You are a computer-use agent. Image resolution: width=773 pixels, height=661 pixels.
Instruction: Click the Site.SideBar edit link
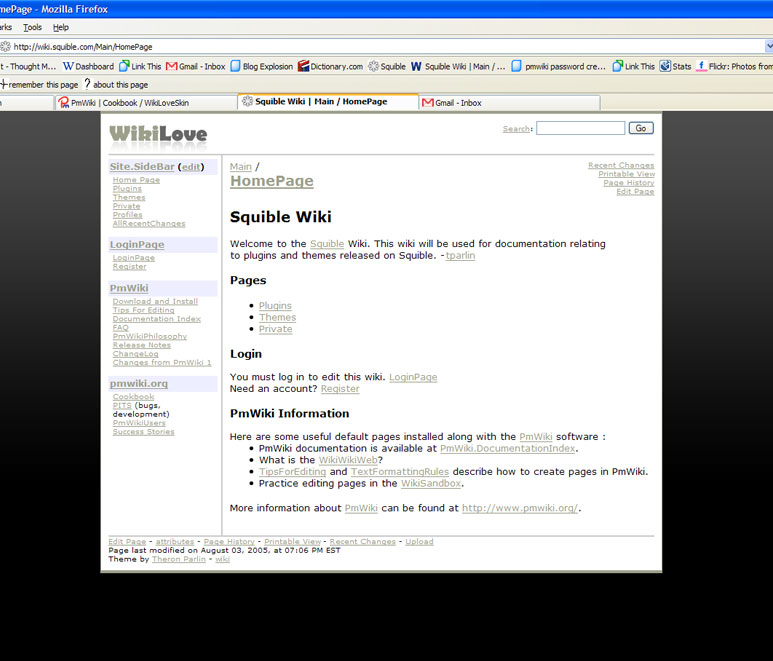[191, 167]
